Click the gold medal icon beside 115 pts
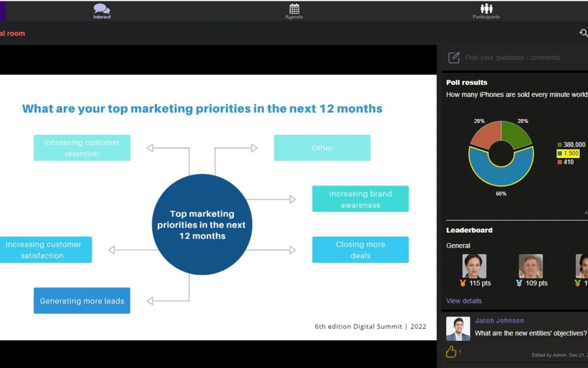 463,283
